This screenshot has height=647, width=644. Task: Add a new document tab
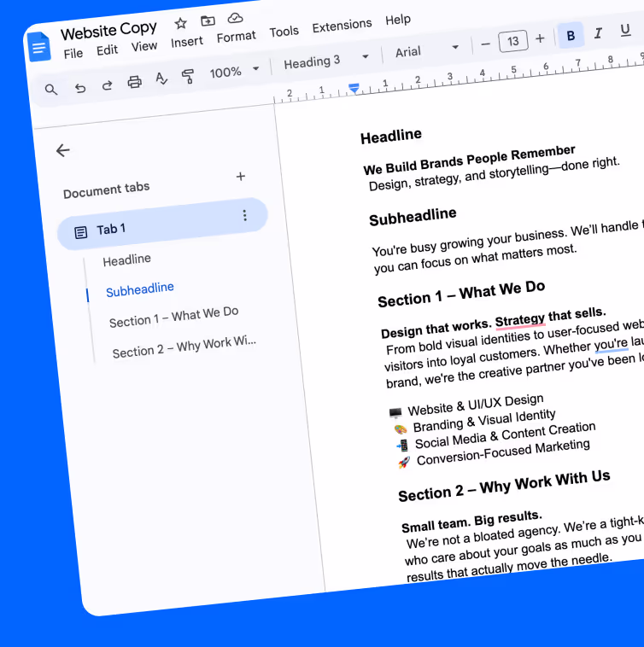[x=241, y=177]
